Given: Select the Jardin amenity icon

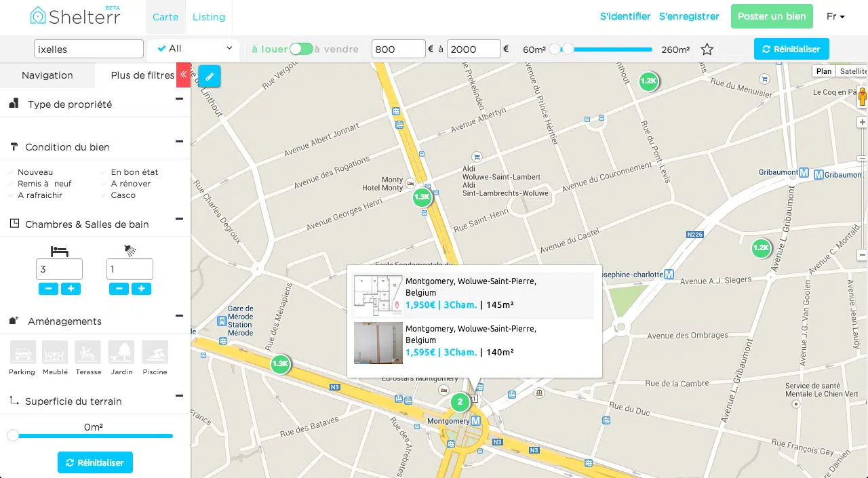Looking at the screenshot, I should coord(121,352).
